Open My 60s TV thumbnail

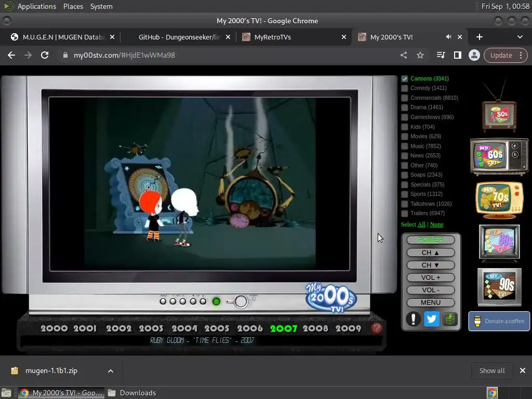pos(499,156)
